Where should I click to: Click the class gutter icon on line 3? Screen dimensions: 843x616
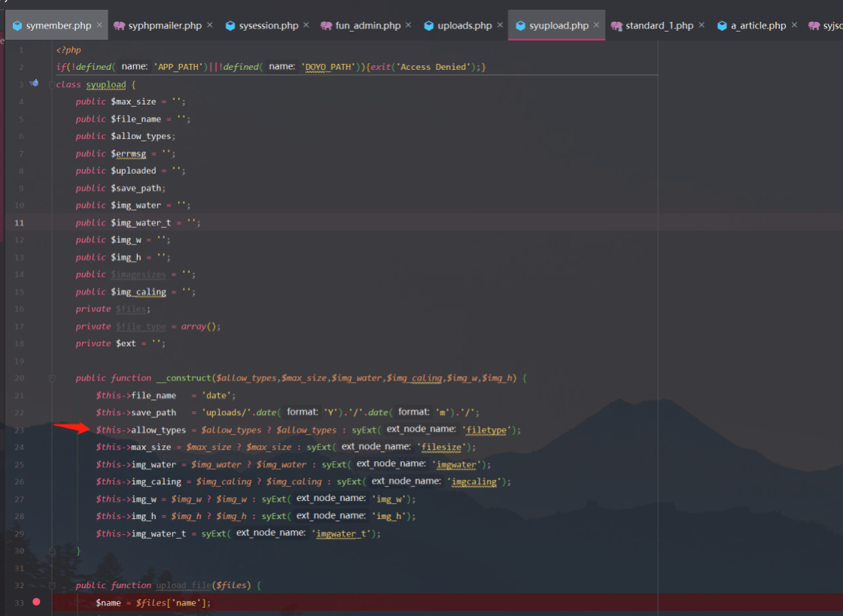(x=35, y=83)
